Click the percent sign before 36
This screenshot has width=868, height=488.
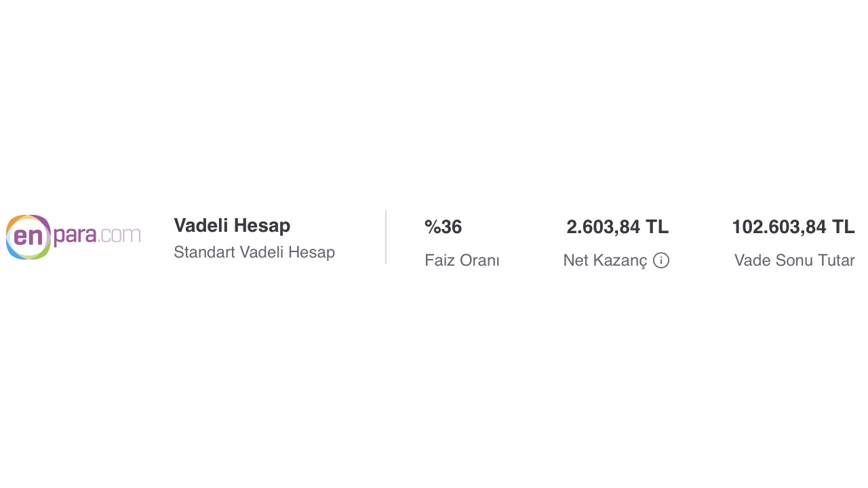[x=432, y=227]
